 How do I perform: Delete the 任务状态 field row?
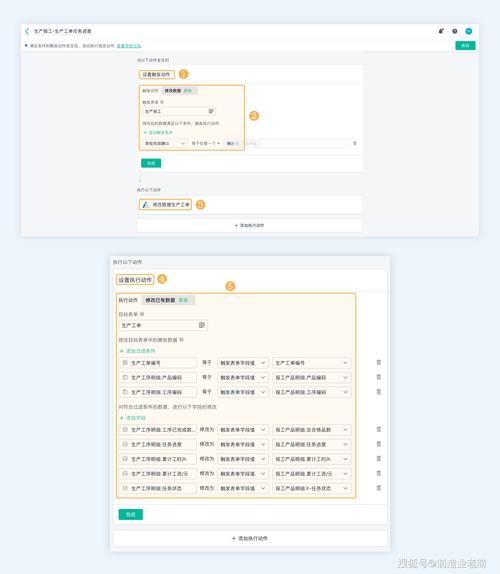(x=379, y=488)
